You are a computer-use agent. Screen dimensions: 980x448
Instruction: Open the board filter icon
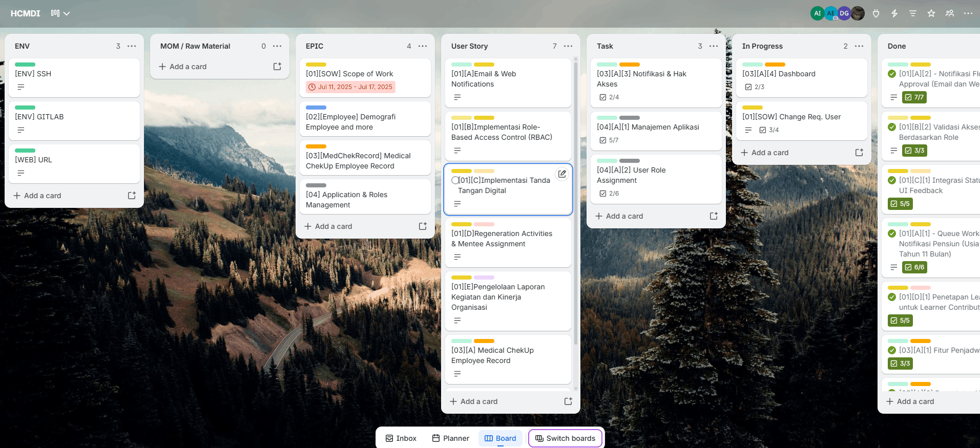913,13
